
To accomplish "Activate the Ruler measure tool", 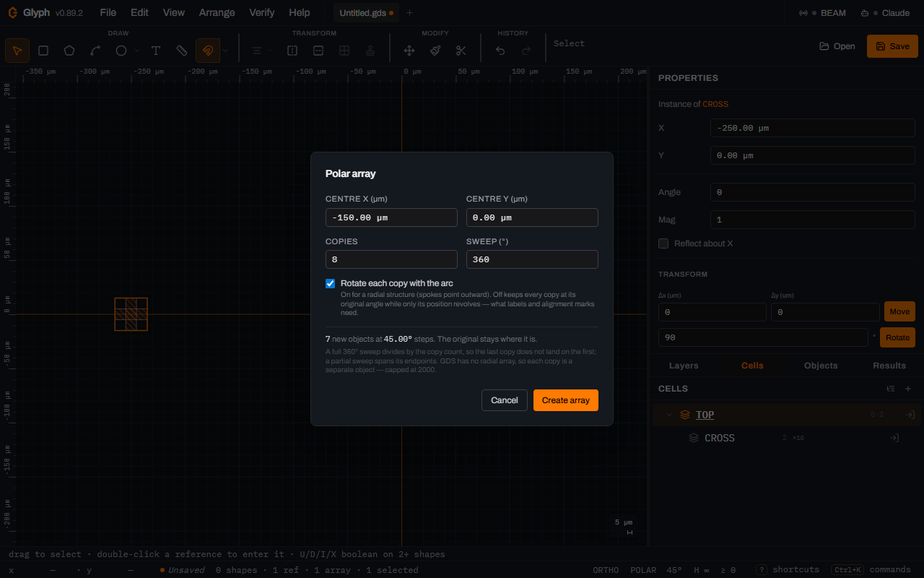I will [x=182, y=51].
